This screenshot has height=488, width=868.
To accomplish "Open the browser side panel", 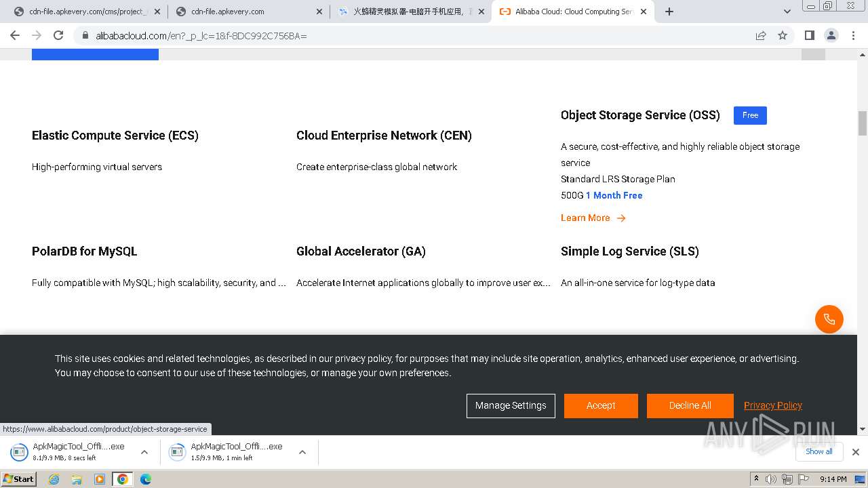I will click(809, 35).
